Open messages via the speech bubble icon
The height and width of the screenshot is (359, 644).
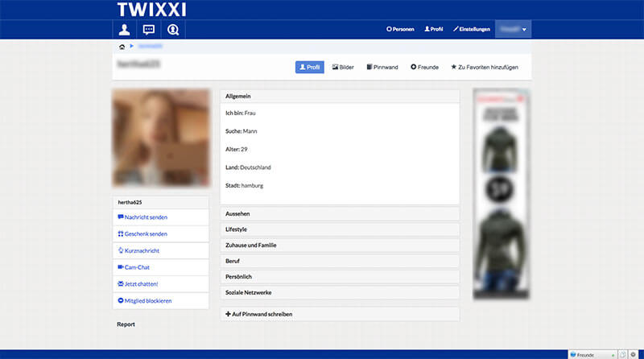coord(148,30)
